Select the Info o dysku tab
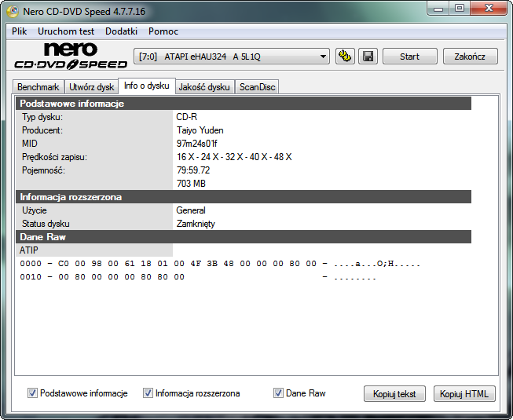The image size is (513, 420). tap(147, 86)
